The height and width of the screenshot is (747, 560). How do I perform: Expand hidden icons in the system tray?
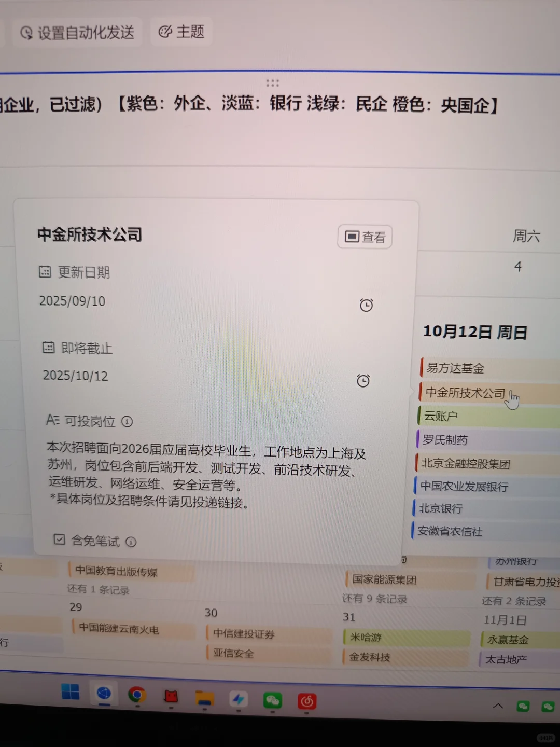point(498,706)
